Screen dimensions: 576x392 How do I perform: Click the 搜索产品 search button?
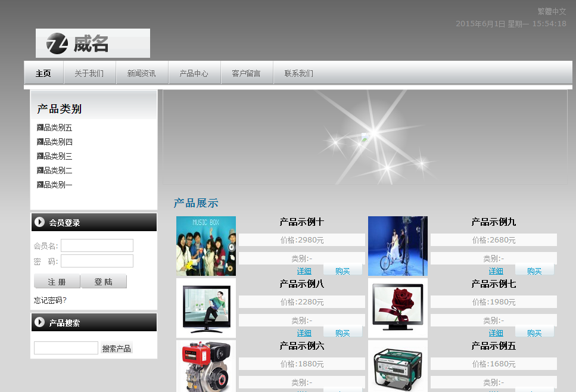[x=116, y=349]
